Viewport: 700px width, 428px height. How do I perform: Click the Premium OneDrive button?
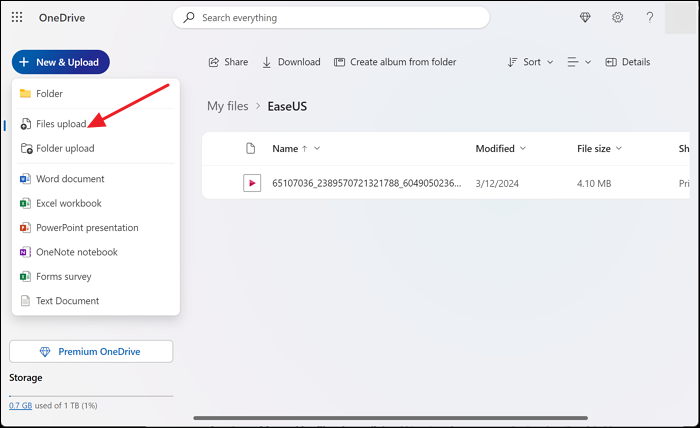(x=91, y=352)
